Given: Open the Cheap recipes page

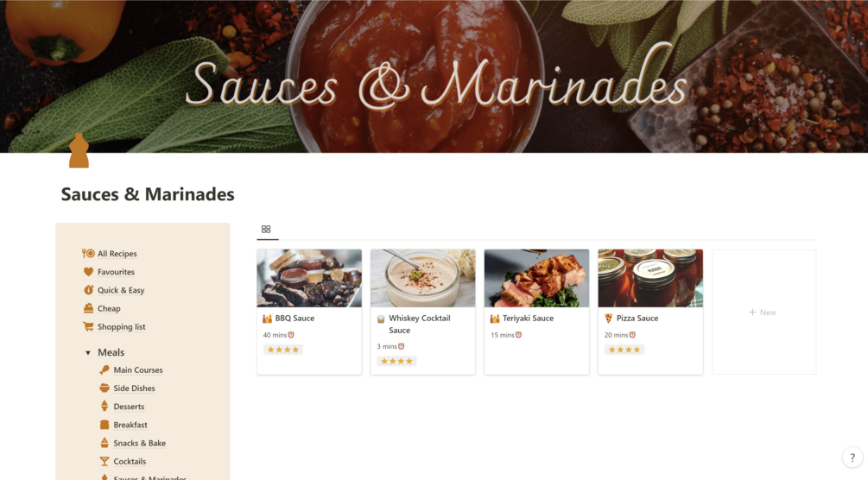Looking at the screenshot, I should (109, 308).
